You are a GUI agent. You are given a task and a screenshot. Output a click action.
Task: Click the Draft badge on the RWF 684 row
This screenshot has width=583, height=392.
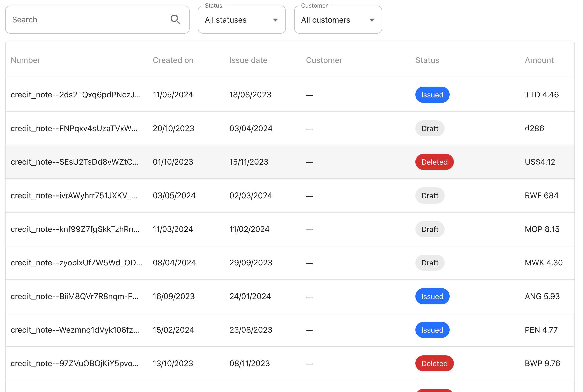(x=430, y=195)
